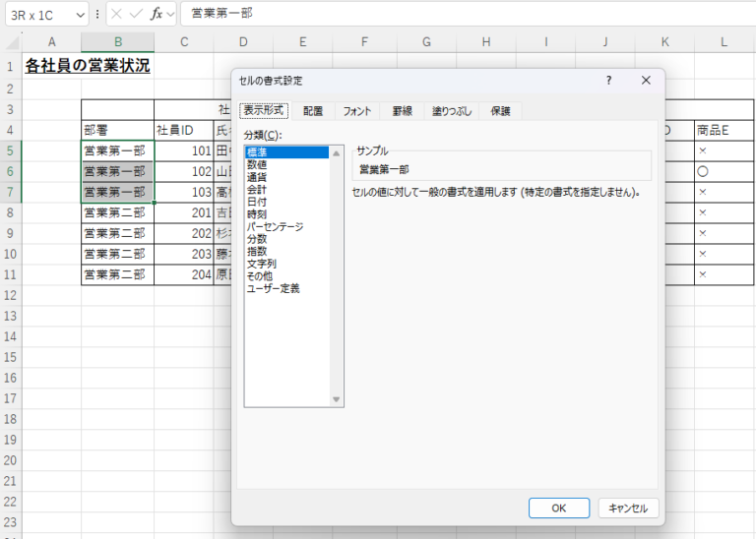Click the formula bar cancel X icon
The width and height of the screenshot is (756, 539).
pyautogui.click(x=117, y=15)
